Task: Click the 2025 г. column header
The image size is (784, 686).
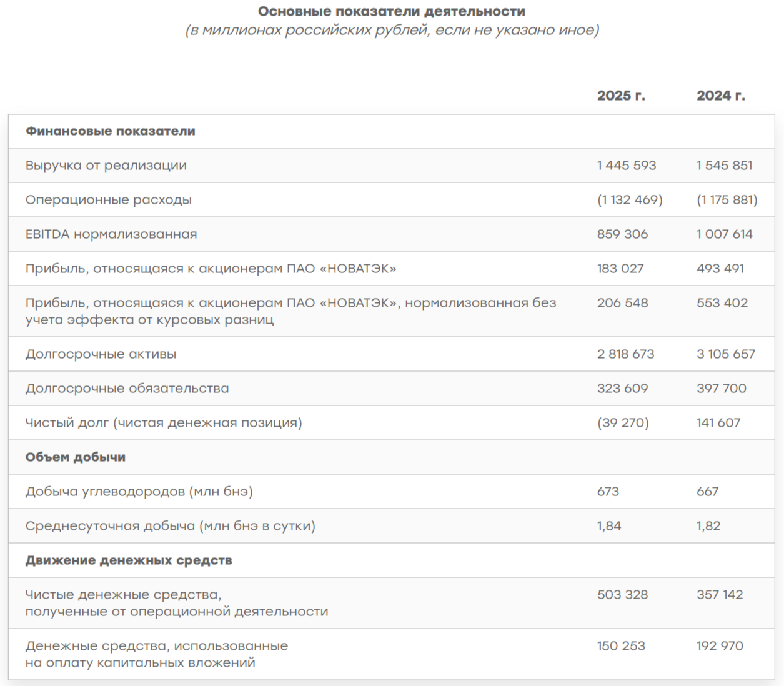Action: (621, 96)
